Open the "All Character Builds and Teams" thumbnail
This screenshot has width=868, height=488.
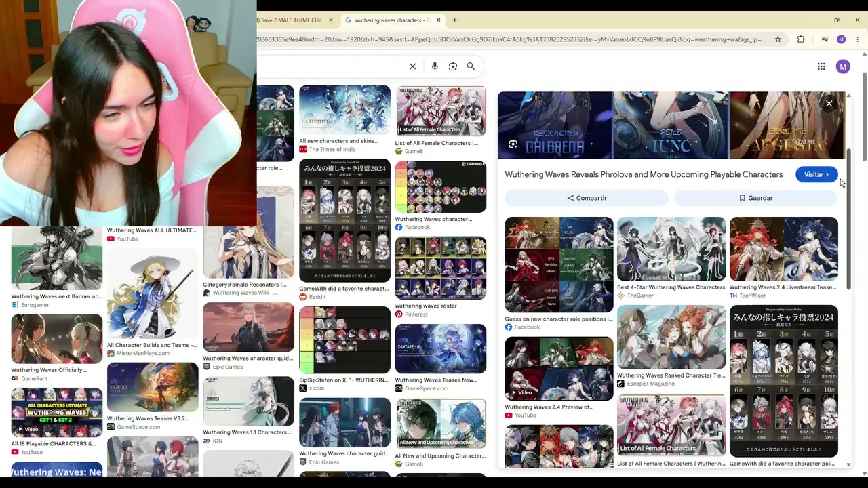click(153, 293)
